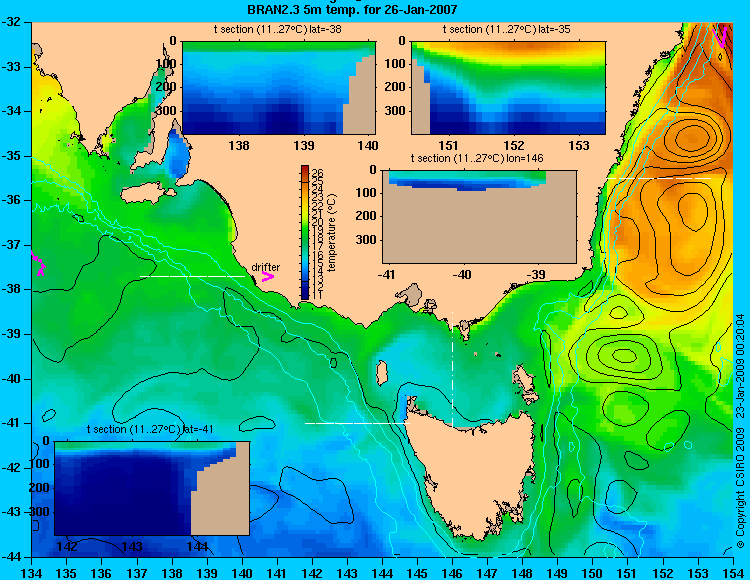This screenshot has width=750, height=580.
Task: Click the 0 depth label of the lat=-41 inset
Action: point(46,441)
